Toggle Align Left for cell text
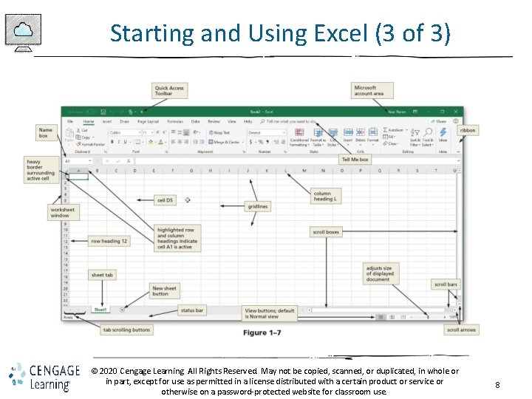 click(x=174, y=142)
